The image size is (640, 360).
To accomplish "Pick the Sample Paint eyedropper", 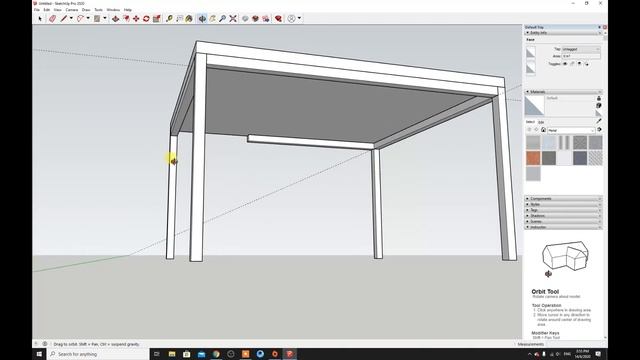I will coord(599,121).
